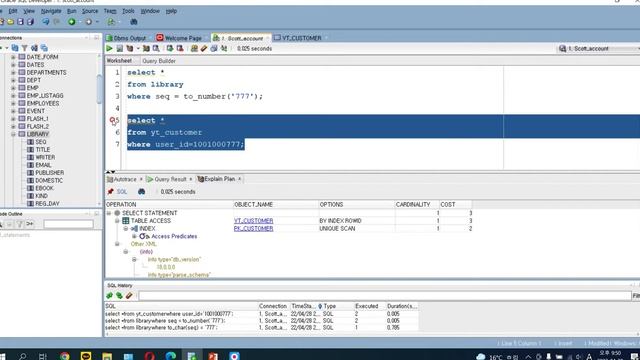Image resolution: width=640 pixels, height=360 pixels.
Task: Click the eraser icon in SQL History
Action: [129, 296]
